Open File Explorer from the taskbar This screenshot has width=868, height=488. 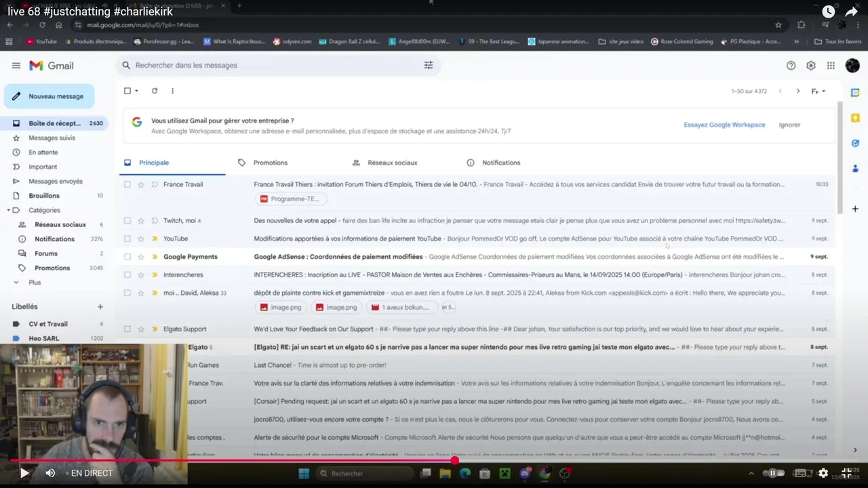[445, 473]
